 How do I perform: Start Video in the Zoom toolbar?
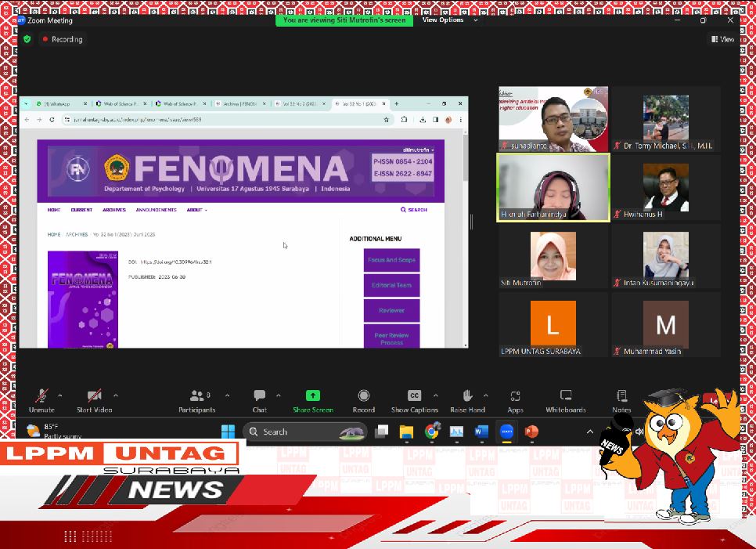pos(95,401)
